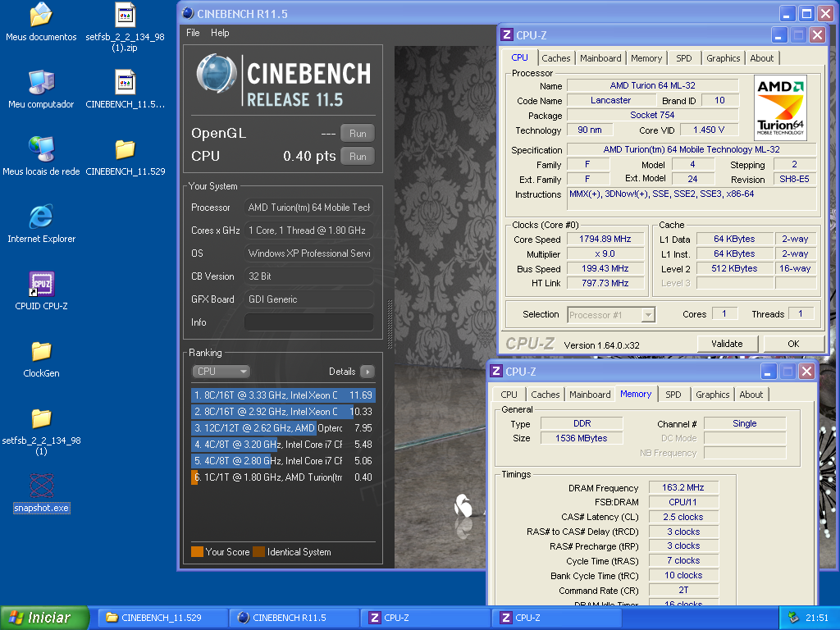The width and height of the screenshot is (840, 630).
Task: Switch to Caches tab in top CPU-Z
Action: click(556, 58)
